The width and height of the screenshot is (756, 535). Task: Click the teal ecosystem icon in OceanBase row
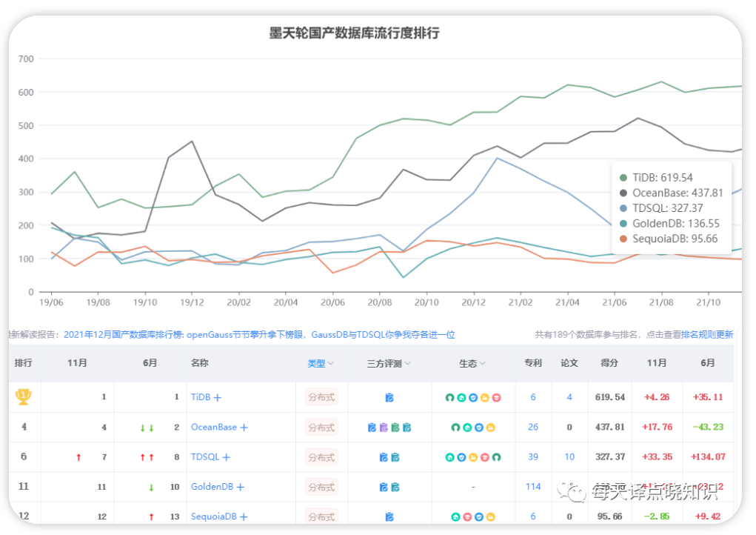(x=467, y=428)
